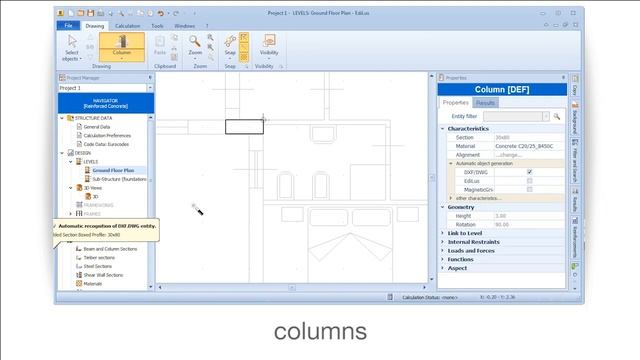Open the Entity filter dropdown
640x360 pixels.
546,116
